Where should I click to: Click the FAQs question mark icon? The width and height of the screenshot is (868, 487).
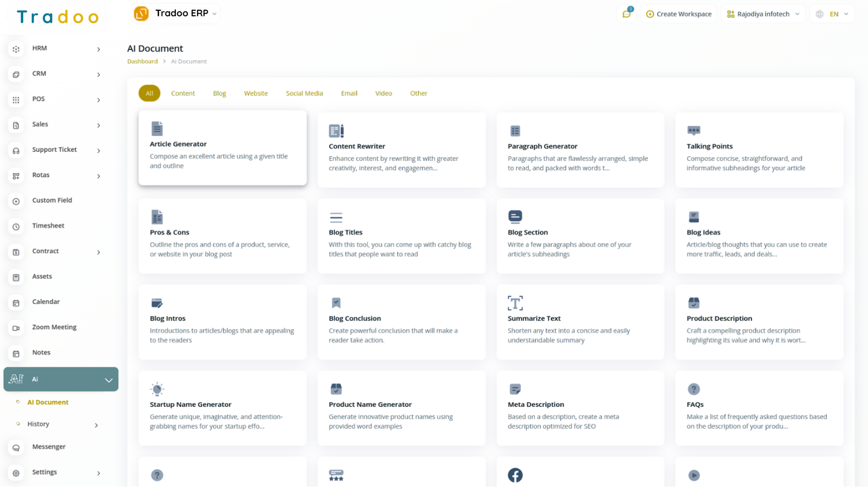pyautogui.click(x=693, y=389)
